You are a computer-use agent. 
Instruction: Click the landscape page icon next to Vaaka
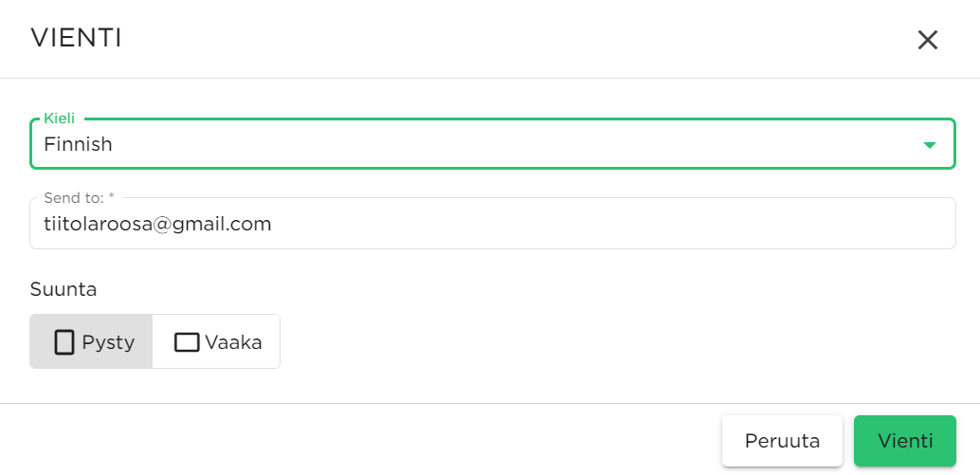tap(187, 342)
